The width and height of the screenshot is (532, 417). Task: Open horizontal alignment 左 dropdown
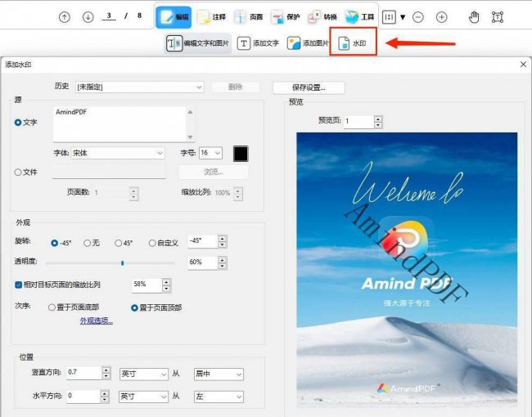[219, 397]
